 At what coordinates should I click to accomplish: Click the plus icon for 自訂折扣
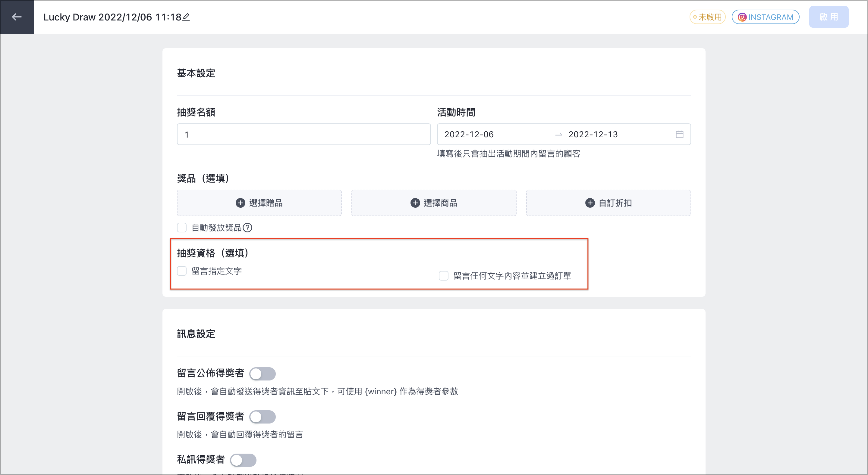(x=590, y=203)
